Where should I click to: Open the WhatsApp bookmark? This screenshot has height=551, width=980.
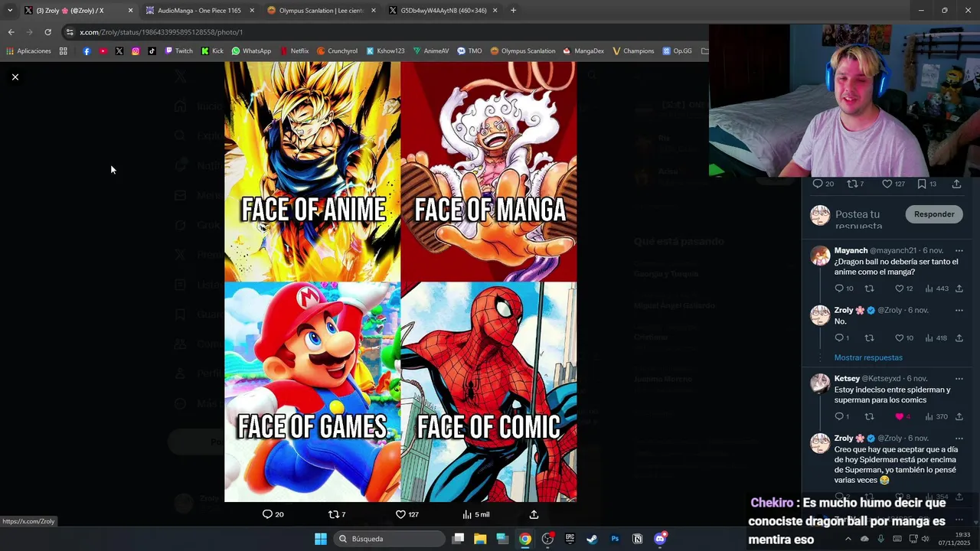click(251, 51)
